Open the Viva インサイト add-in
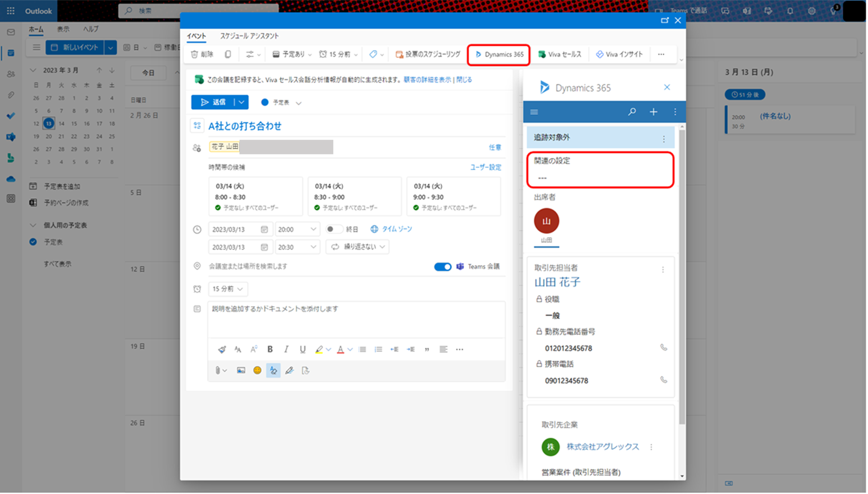 pos(620,54)
